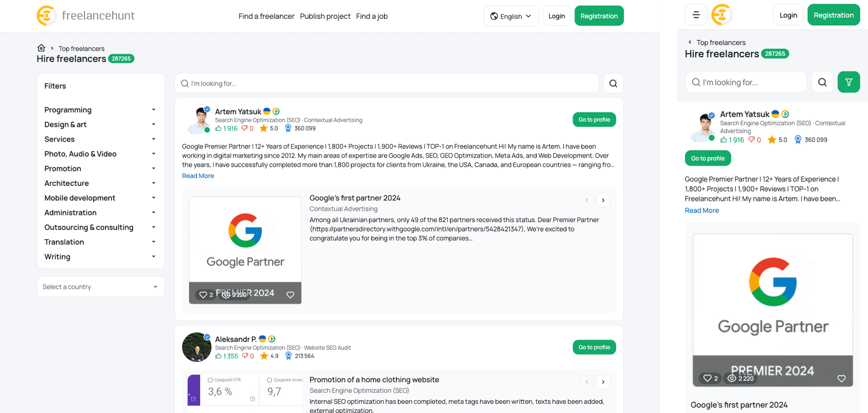Screen dimensions: 868x413
Task: Favorite the Google Partner portfolio thumbnail heart
Action: [290, 295]
